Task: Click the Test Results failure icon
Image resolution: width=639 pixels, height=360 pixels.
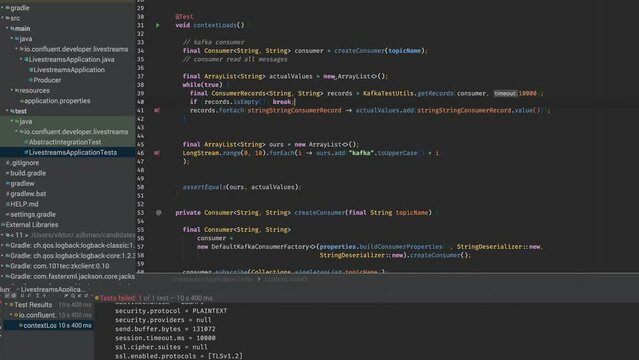Action: coord(11,305)
